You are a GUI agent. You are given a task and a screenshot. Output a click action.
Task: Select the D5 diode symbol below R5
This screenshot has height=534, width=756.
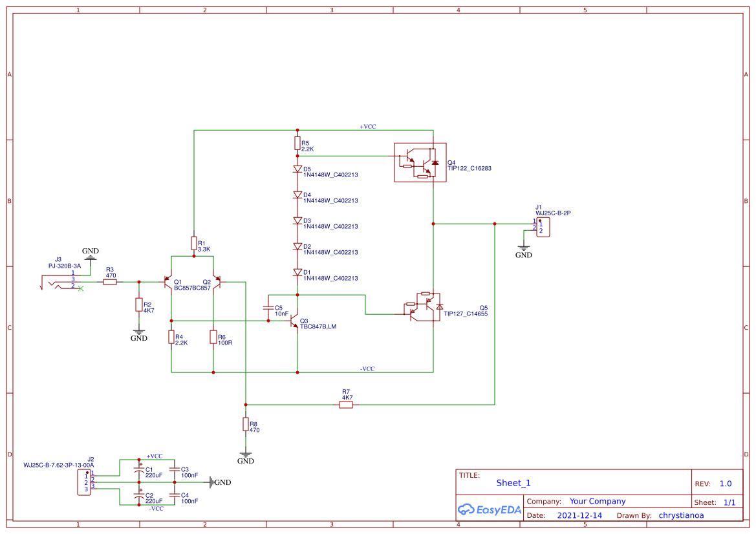[297, 168]
